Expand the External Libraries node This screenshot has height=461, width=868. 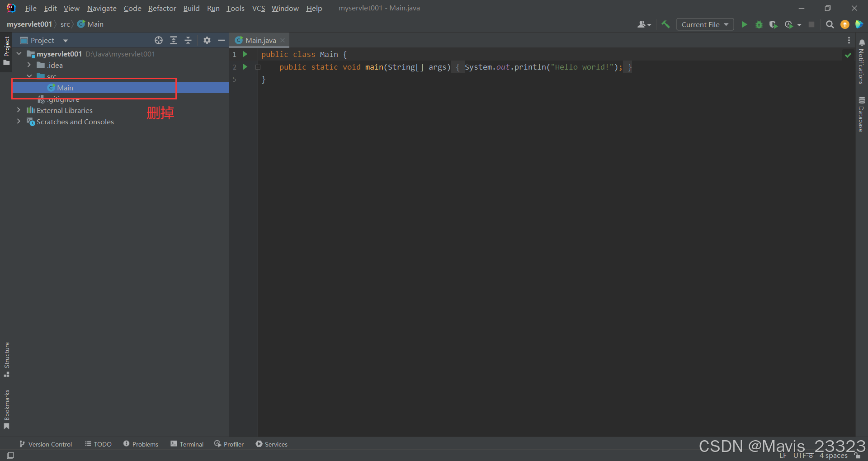[19, 110]
